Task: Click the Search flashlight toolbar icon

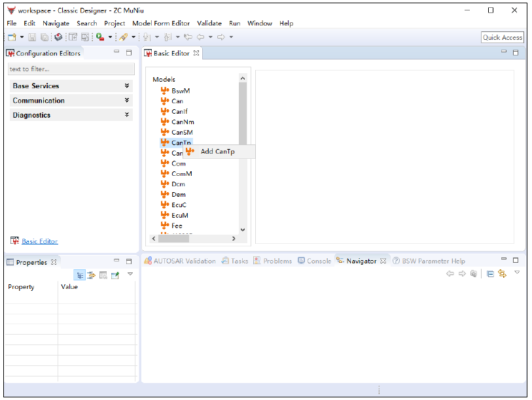Action: pyautogui.click(x=124, y=37)
